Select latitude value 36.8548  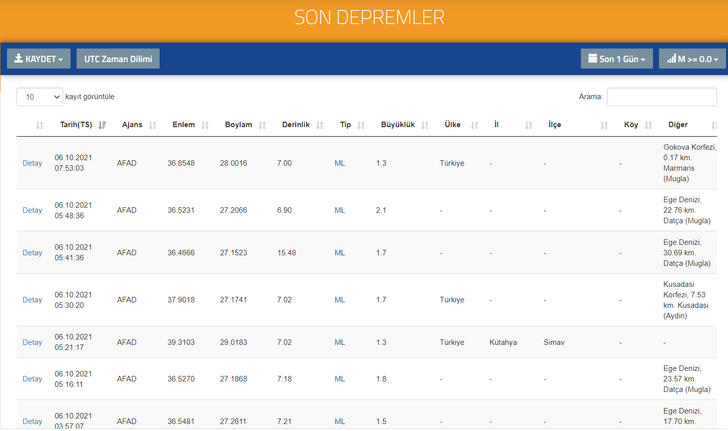181,163
